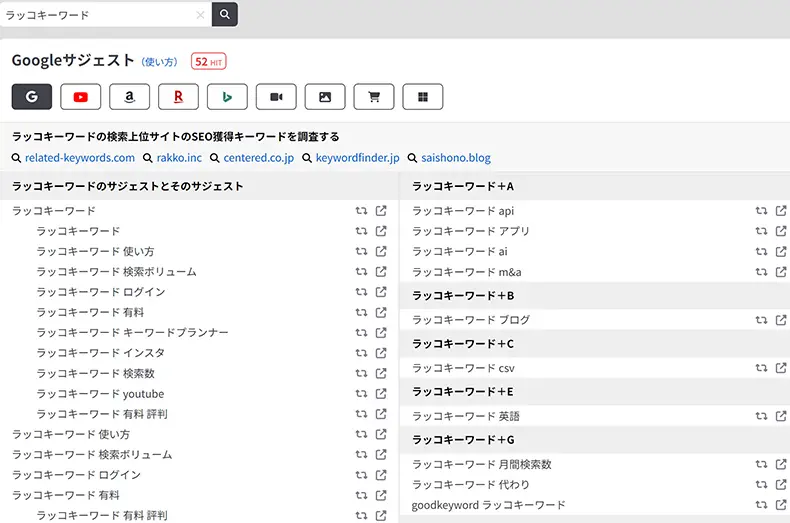The height and width of the screenshot is (523, 790).
Task: Click ラッコキーワード youtube suggestion text
Action: tap(100, 394)
